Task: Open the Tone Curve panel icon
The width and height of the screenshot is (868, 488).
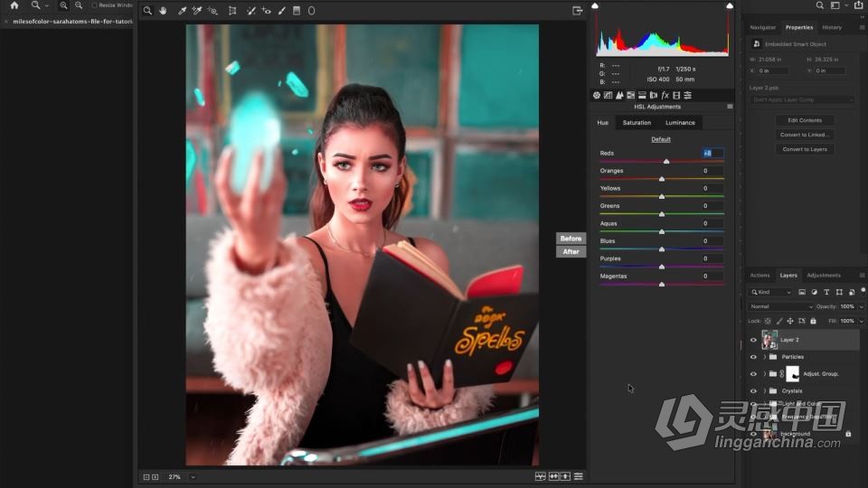Action: click(x=608, y=95)
